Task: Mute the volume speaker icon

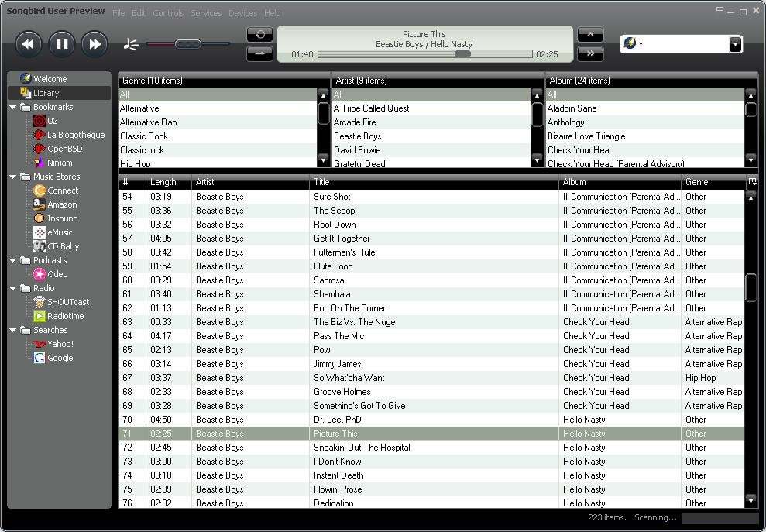Action: point(131,44)
